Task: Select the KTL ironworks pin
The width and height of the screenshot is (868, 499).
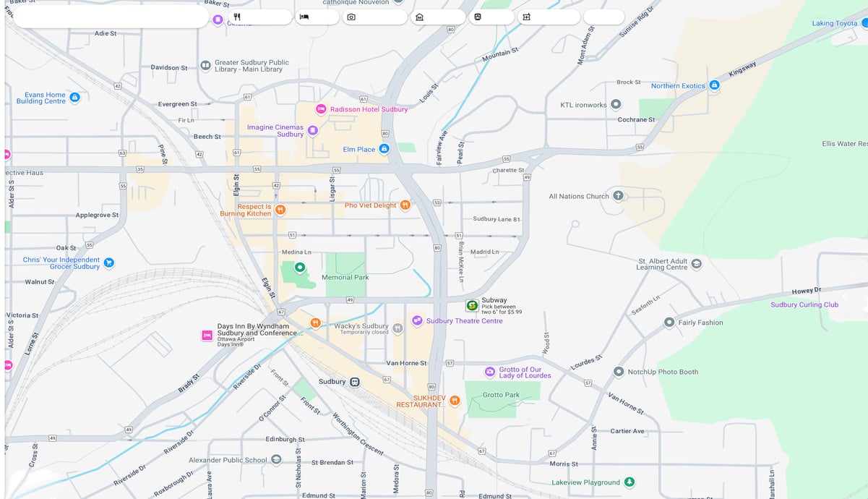Action: click(x=616, y=104)
